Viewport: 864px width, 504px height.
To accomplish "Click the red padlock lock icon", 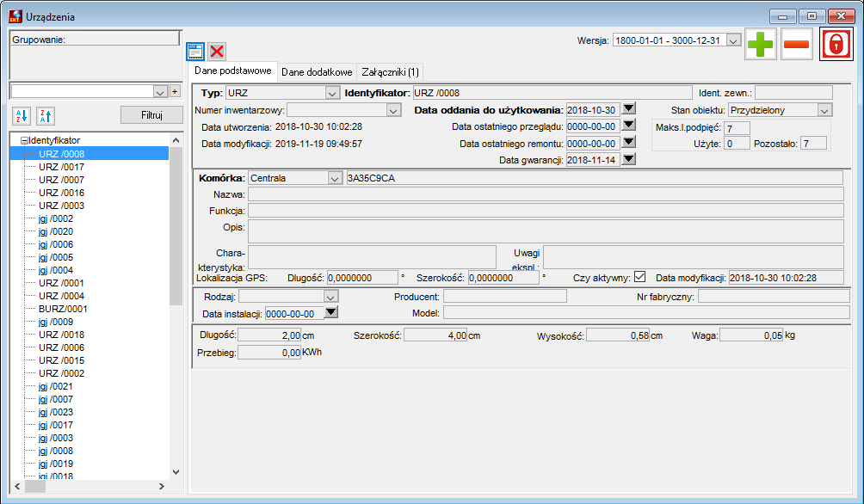I will point(836,44).
